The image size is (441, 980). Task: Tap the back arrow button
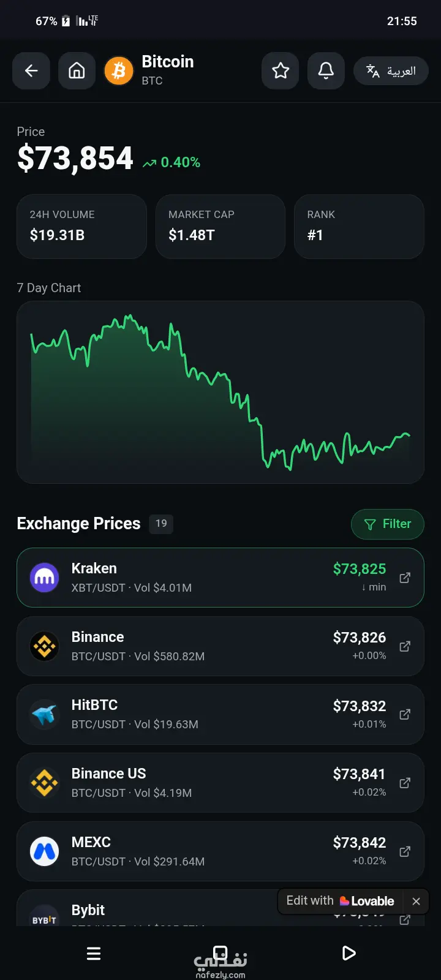pyautogui.click(x=31, y=71)
